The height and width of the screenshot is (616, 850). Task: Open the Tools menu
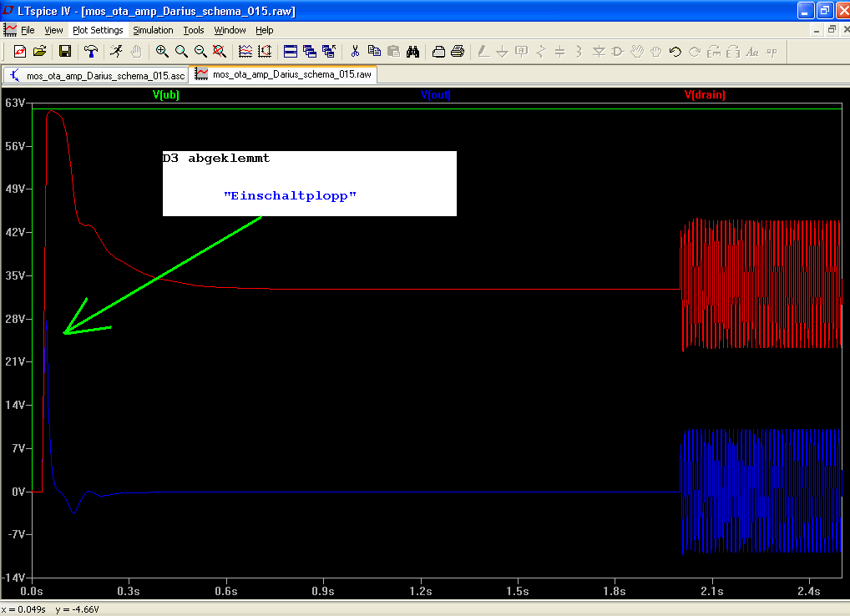[x=194, y=30]
